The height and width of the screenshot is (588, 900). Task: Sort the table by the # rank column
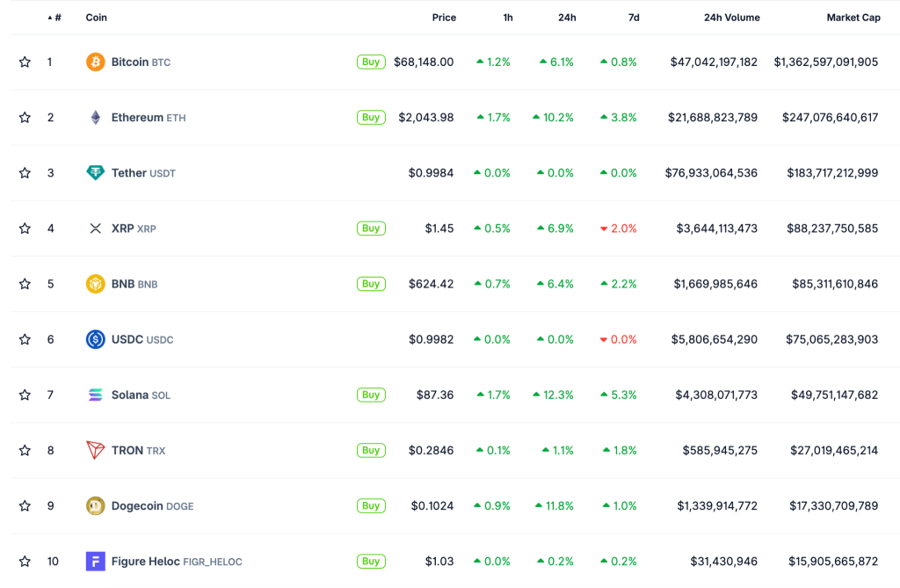pos(57,18)
